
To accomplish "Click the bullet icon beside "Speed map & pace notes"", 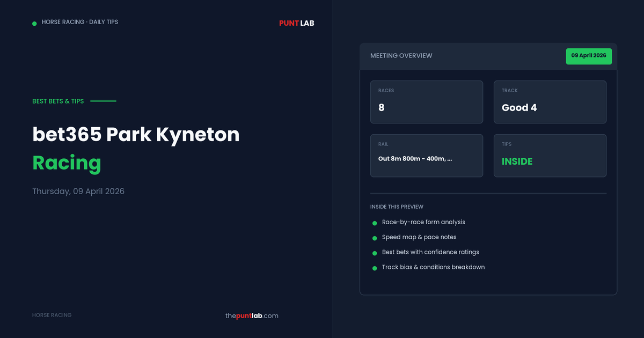I will 374,237.
